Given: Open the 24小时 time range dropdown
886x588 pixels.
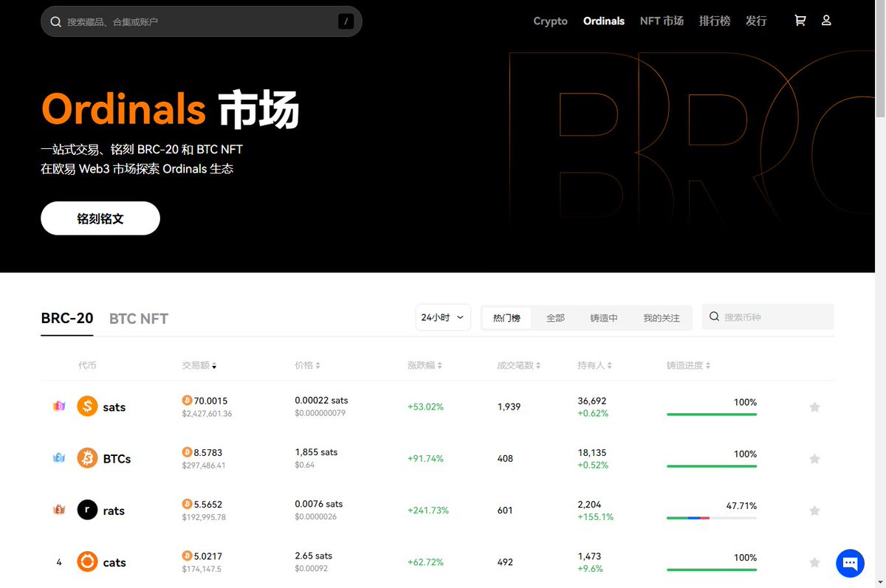Looking at the screenshot, I should click(x=443, y=317).
